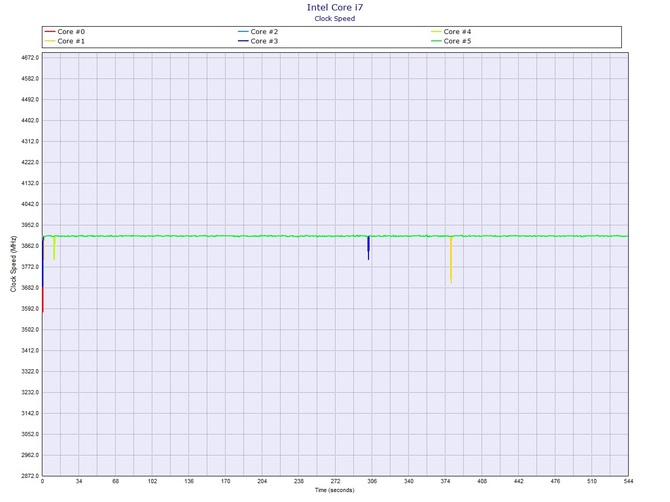The height and width of the screenshot is (502, 670).
Task: Click the 544 x-axis tick label
Action: [628, 481]
